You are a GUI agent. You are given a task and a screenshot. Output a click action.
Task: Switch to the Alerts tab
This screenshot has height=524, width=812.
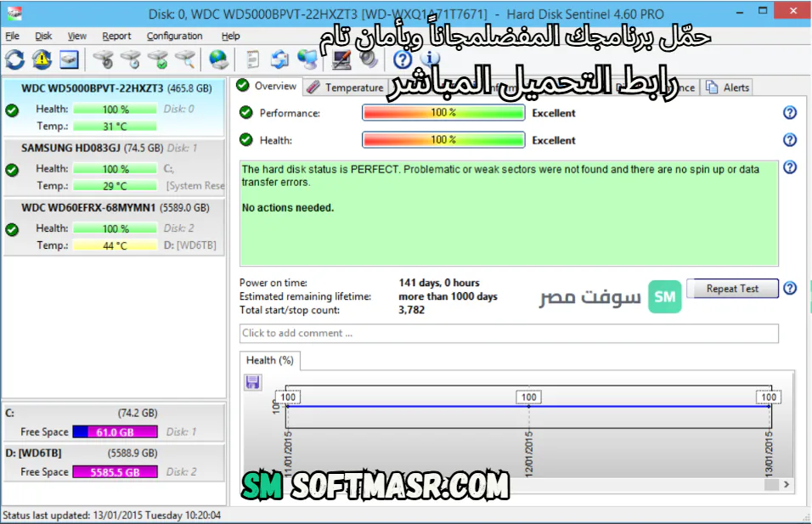coord(728,87)
